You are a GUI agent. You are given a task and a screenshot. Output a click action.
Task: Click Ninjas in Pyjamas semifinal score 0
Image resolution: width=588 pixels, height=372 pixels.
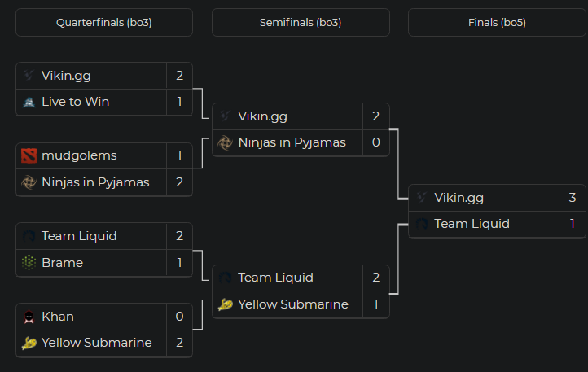[x=375, y=142]
